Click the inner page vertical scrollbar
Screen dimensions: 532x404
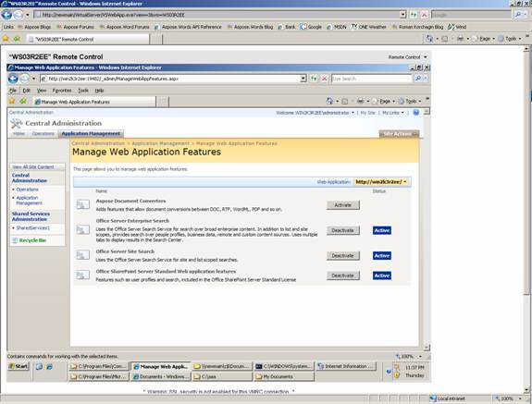click(x=427, y=230)
